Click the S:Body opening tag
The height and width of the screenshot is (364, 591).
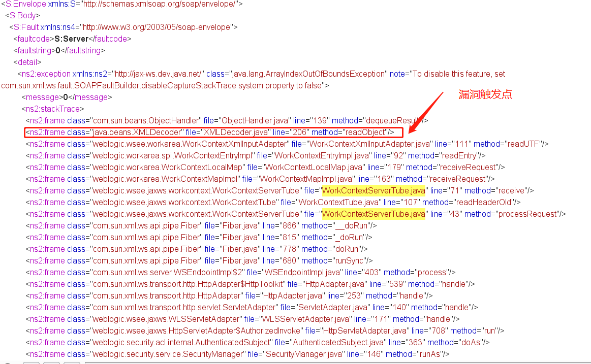coord(23,15)
